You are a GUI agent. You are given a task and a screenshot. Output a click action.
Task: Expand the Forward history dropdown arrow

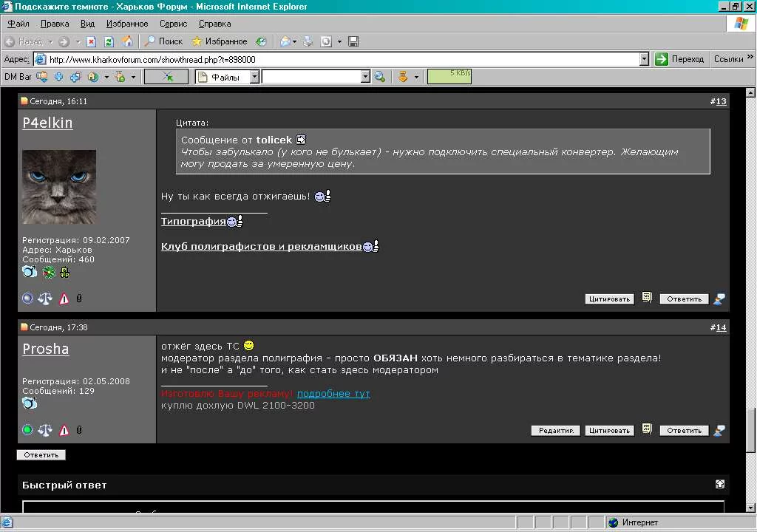coord(78,41)
